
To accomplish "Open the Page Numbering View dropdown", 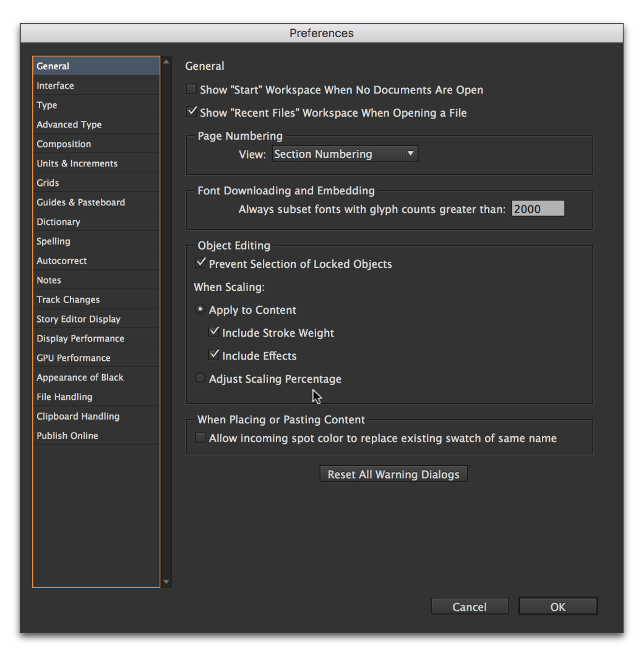I will click(x=411, y=154).
